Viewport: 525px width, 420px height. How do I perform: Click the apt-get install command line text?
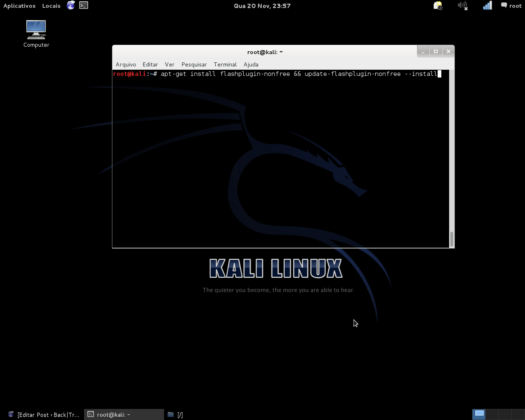point(299,74)
